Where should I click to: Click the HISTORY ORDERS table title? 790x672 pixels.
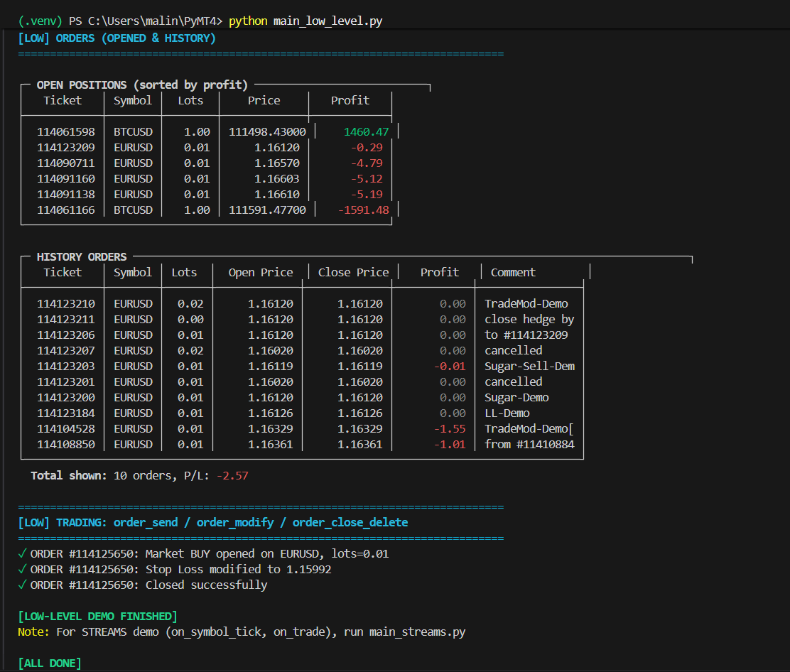82,257
